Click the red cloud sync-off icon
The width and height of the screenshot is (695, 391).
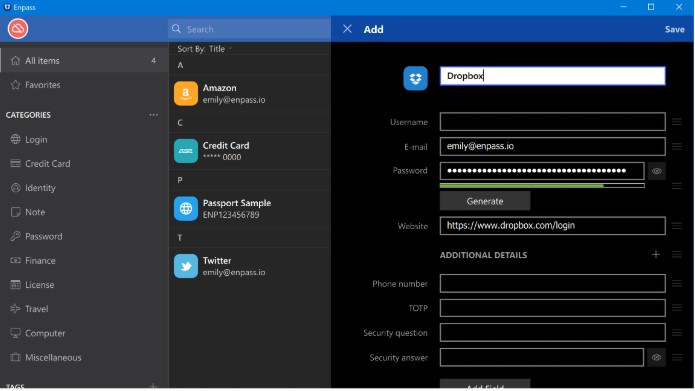[18, 29]
